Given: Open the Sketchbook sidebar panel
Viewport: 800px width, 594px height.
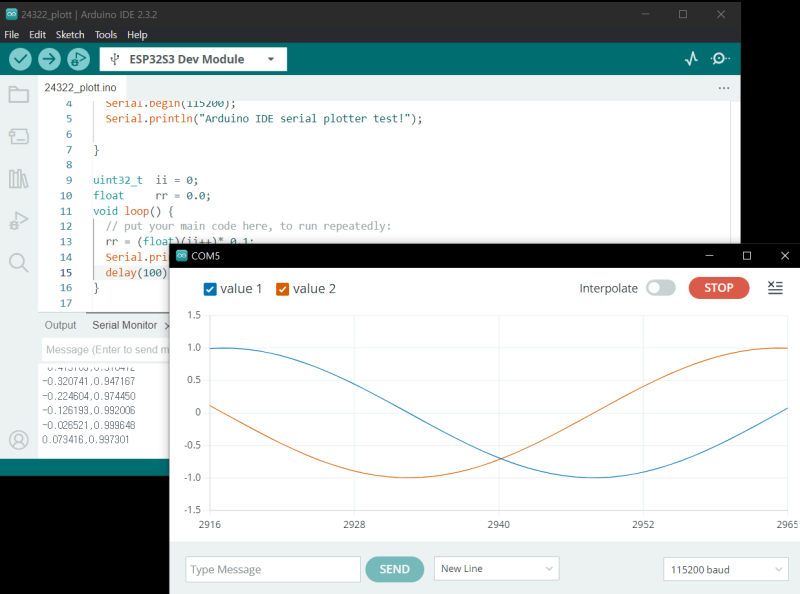Looking at the screenshot, I should tap(17, 96).
